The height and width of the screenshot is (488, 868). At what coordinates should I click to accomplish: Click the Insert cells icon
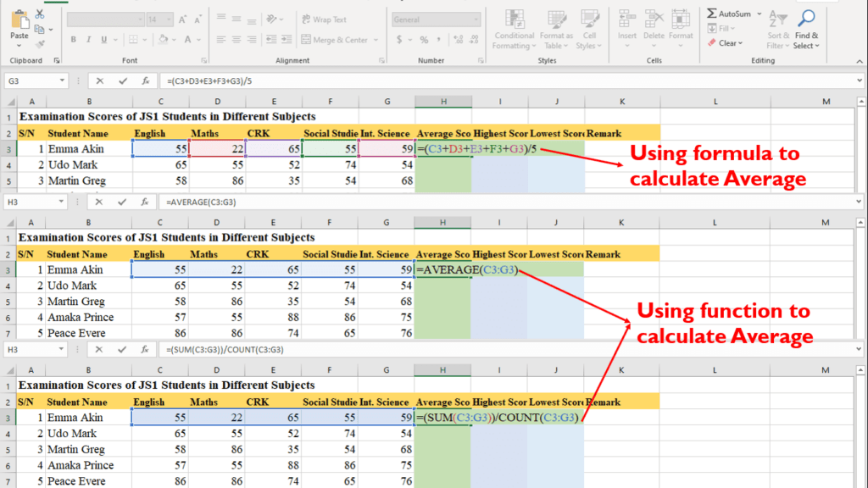click(627, 19)
